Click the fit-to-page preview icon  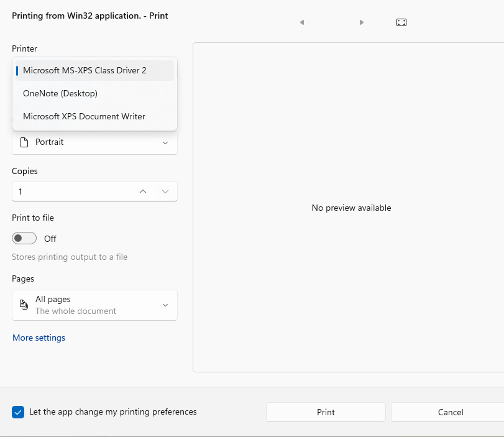(x=401, y=22)
